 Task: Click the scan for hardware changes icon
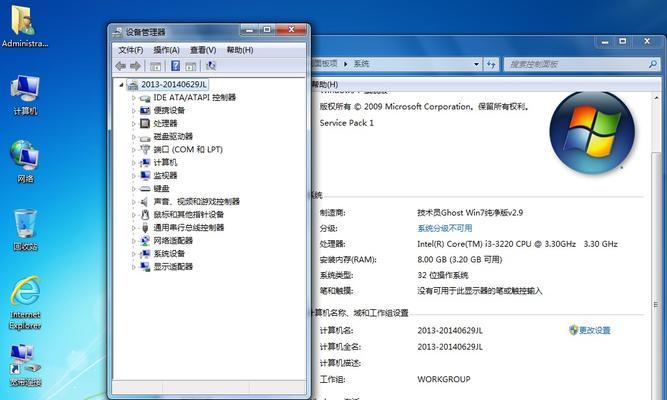[211, 66]
